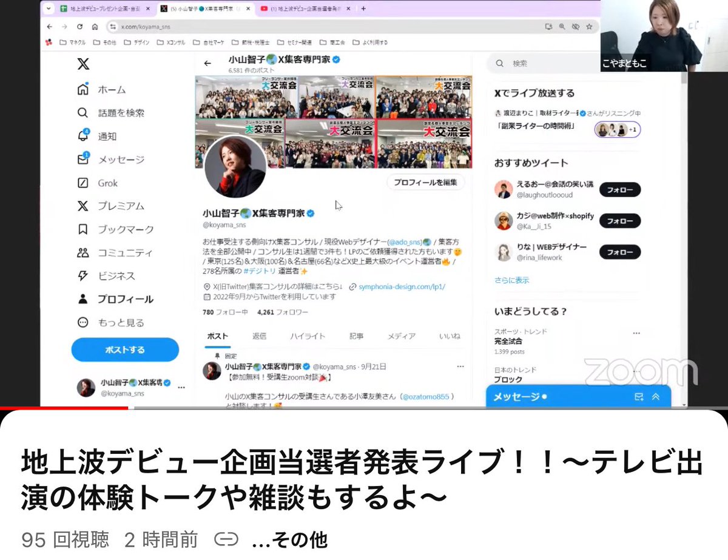
Task: Open symphonia-design.com/lp1/ link
Action: pyautogui.click(x=402, y=286)
